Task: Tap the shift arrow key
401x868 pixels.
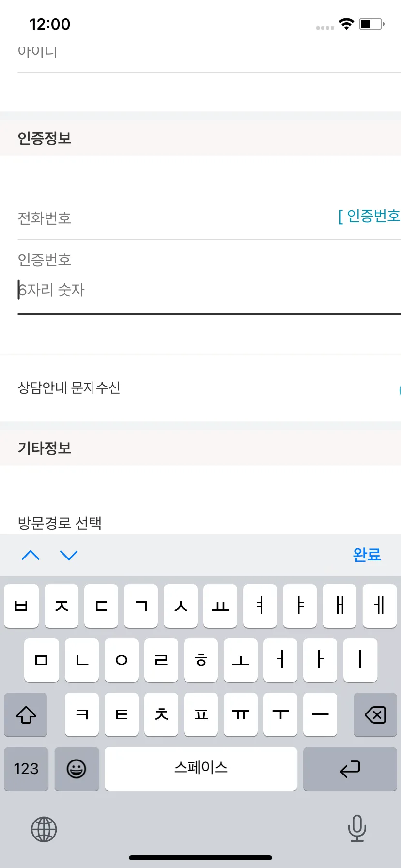Action: coord(26,714)
